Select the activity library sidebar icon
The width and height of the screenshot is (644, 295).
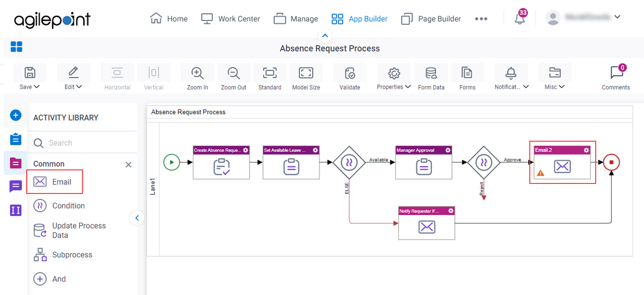16,163
